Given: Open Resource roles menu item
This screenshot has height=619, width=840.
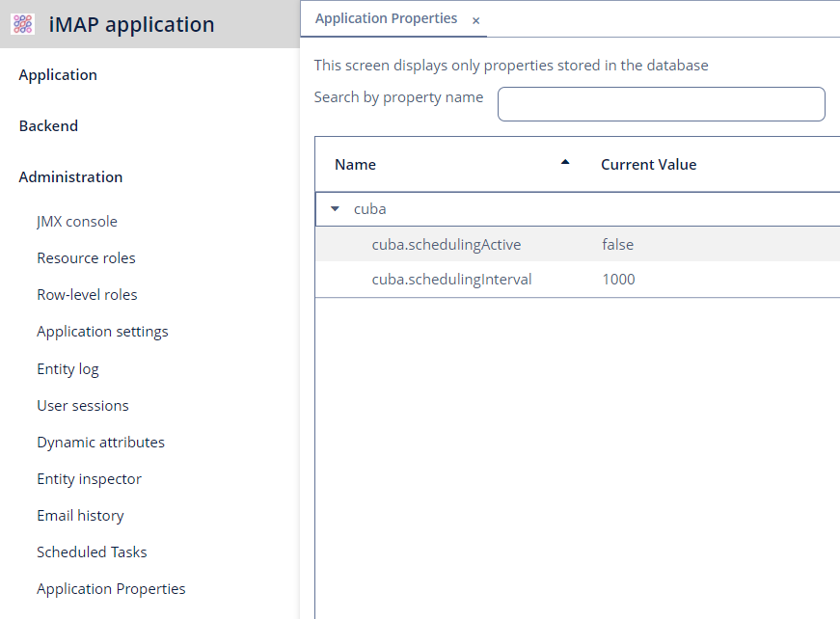Looking at the screenshot, I should click(86, 258).
